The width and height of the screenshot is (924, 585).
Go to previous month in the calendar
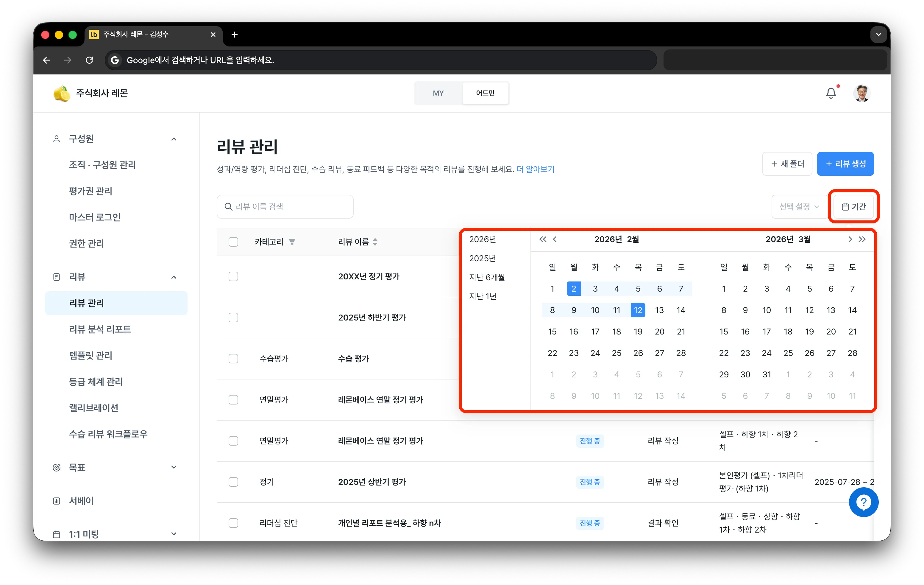click(555, 239)
